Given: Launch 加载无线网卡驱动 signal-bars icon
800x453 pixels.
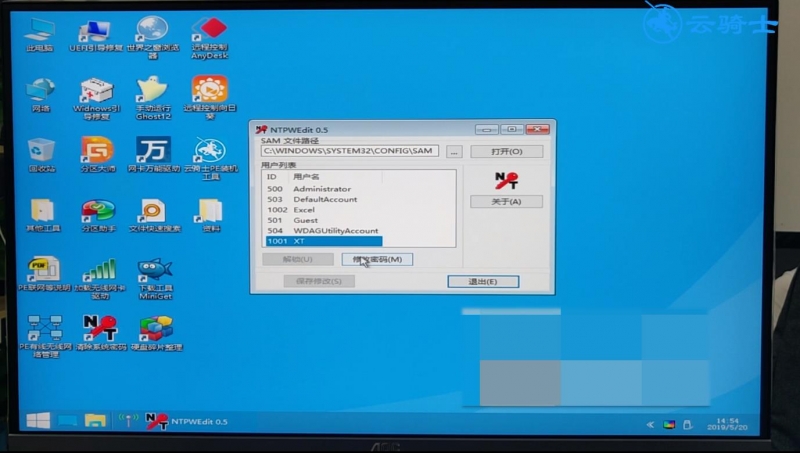Looking at the screenshot, I should pos(100,278).
